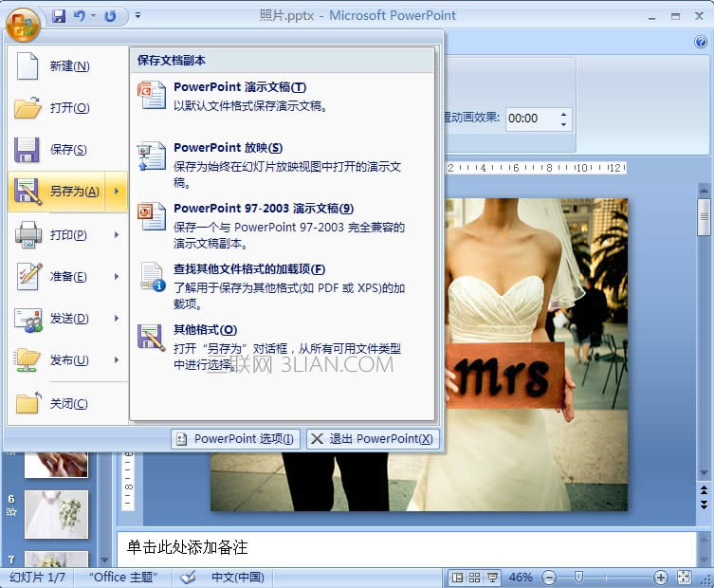Open Customize Quick Access Toolbar dropdown
This screenshot has width=714, height=588.
pyautogui.click(x=137, y=16)
